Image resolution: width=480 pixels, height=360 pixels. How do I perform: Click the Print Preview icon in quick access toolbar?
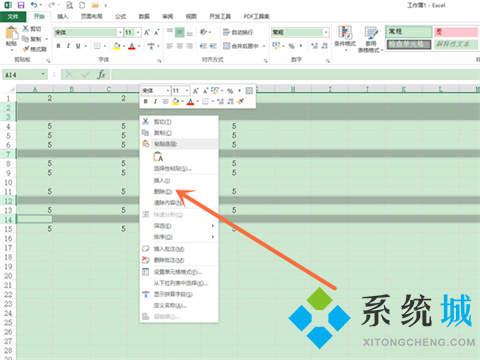click(x=69, y=5)
